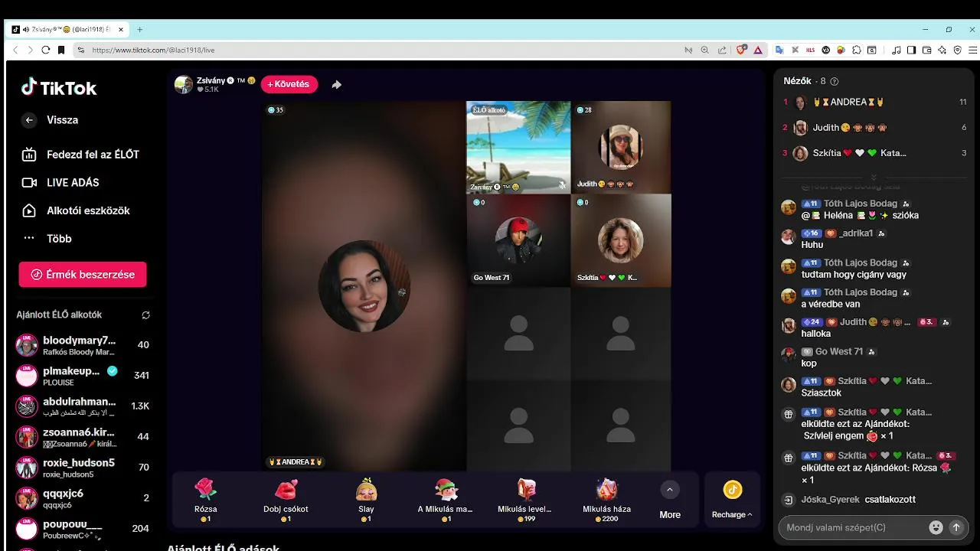
Task: Open the Több menu
Action: click(47, 239)
